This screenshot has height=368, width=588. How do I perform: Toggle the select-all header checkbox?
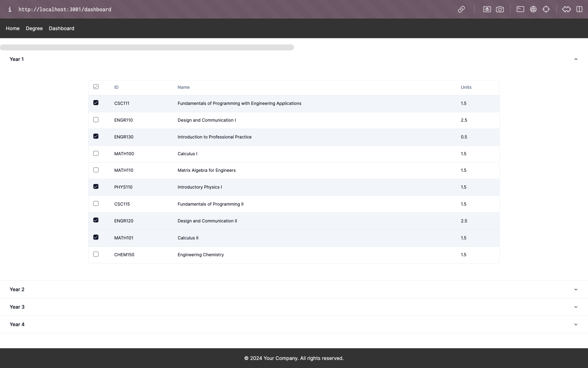coord(96,87)
